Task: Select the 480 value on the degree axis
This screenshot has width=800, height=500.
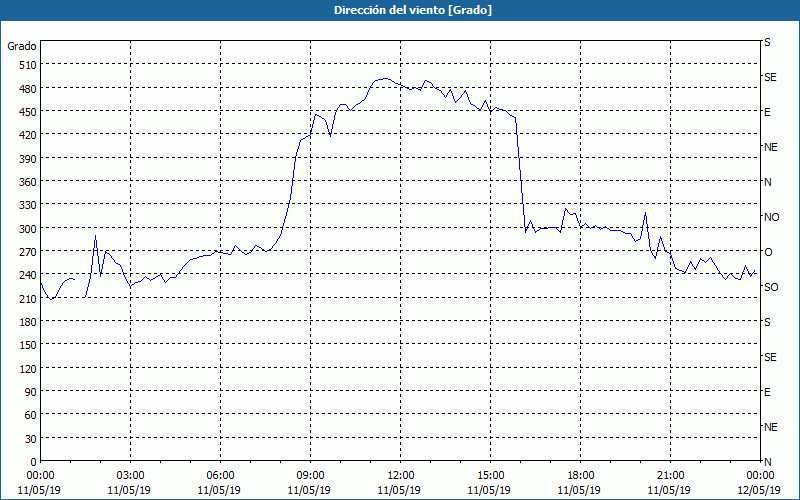Action: click(29, 89)
